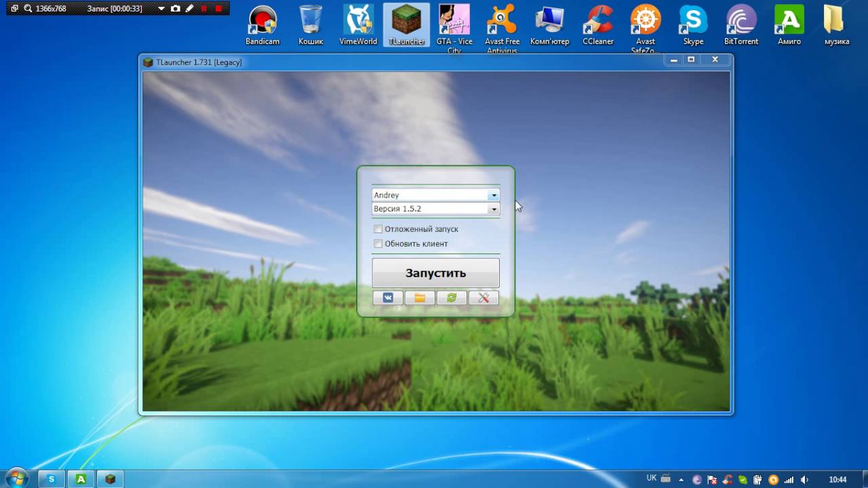Image resolution: width=868 pixels, height=488 pixels.
Task: Open Amigo browser from the taskbar
Action: 81,479
